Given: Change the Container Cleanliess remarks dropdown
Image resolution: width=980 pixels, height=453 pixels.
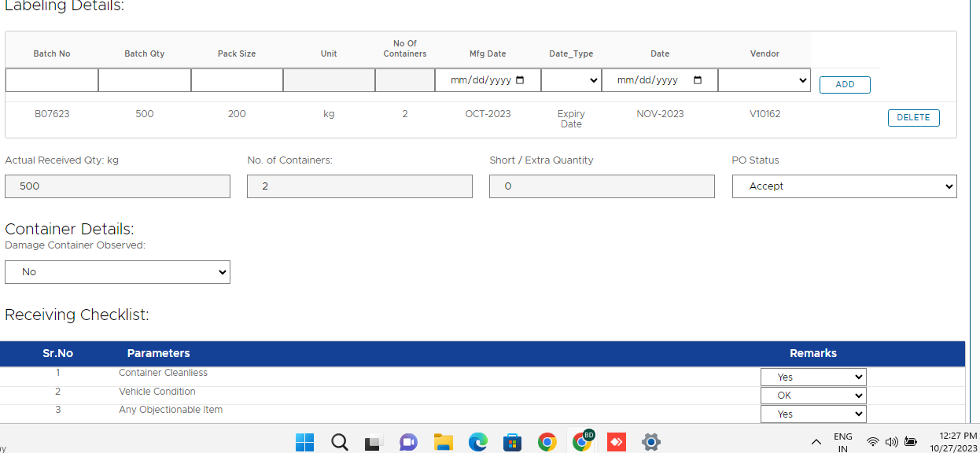Looking at the screenshot, I should click(812, 377).
